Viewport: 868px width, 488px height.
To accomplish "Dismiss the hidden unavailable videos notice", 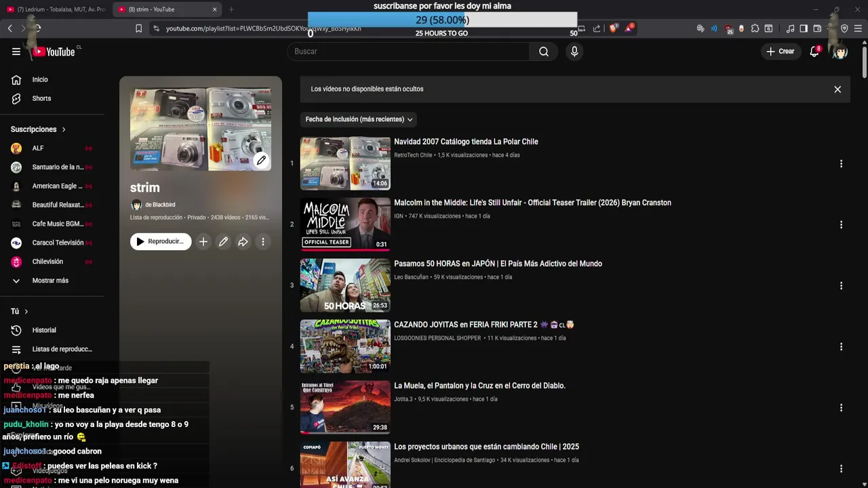I will [x=837, y=89].
